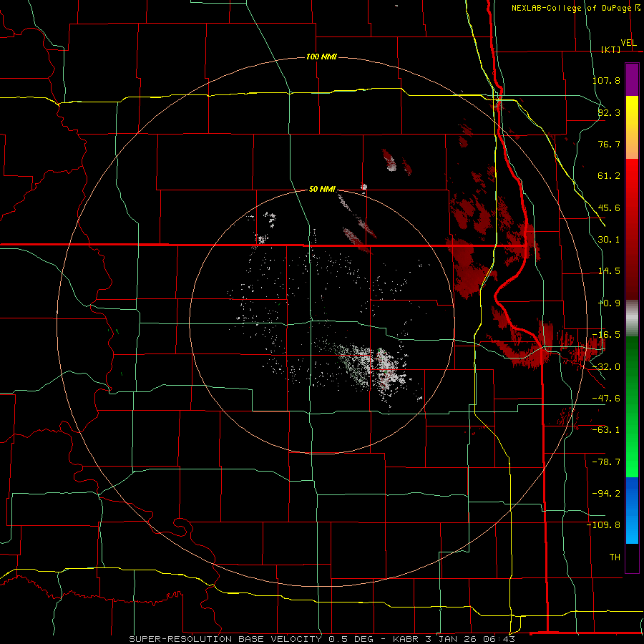Click the -63.1 velocity scale value
Image resolution: width=644 pixels, height=644 pixels.
pos(606,430)
